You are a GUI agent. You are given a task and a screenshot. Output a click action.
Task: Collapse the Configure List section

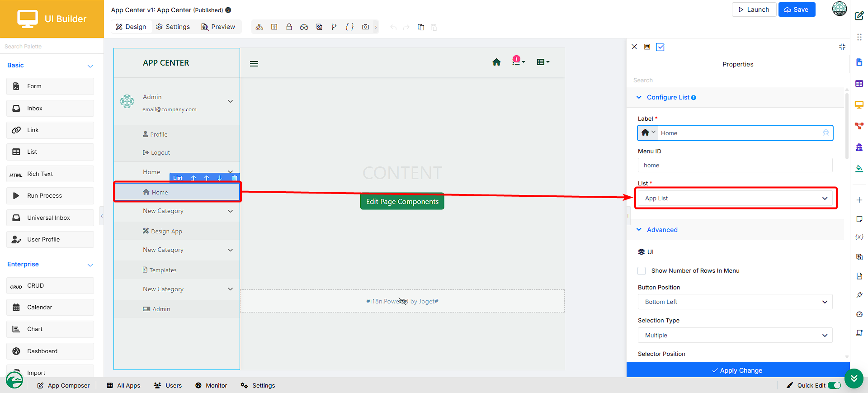click(639, 97)
